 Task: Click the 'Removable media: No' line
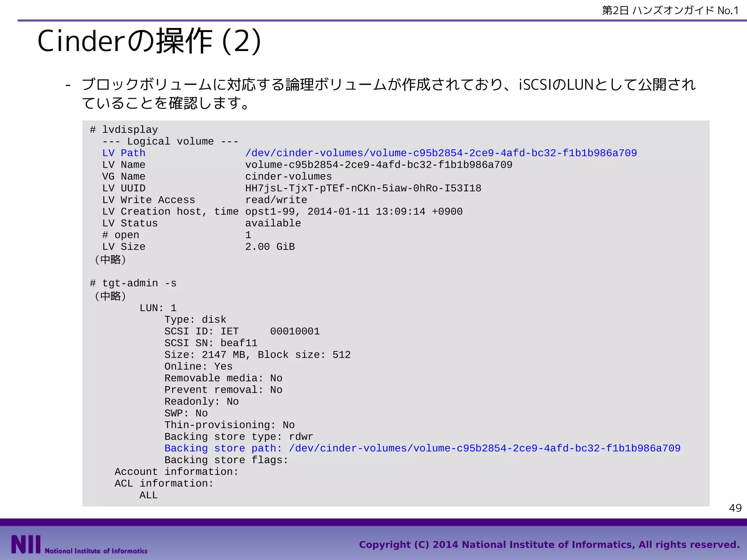[x=223, y=378]
